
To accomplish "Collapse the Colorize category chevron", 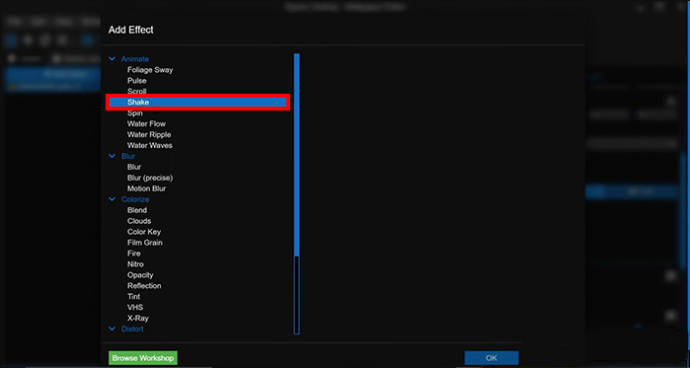I will [x=112, y=199].
